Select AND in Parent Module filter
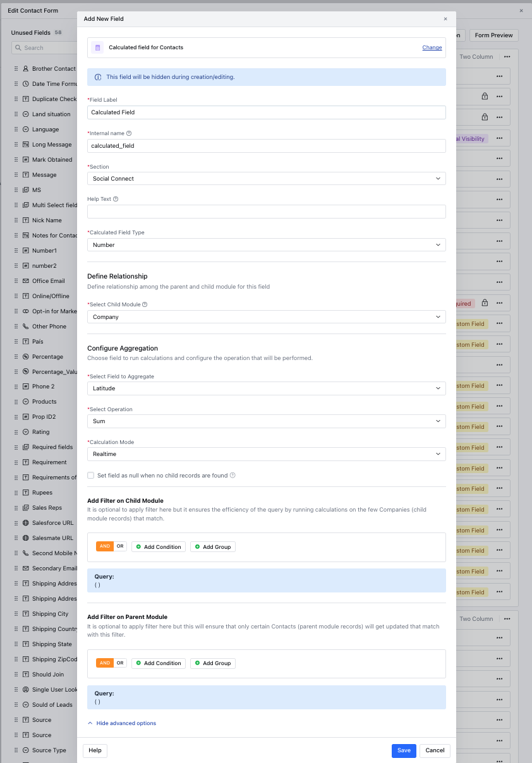 click(105, 663)
